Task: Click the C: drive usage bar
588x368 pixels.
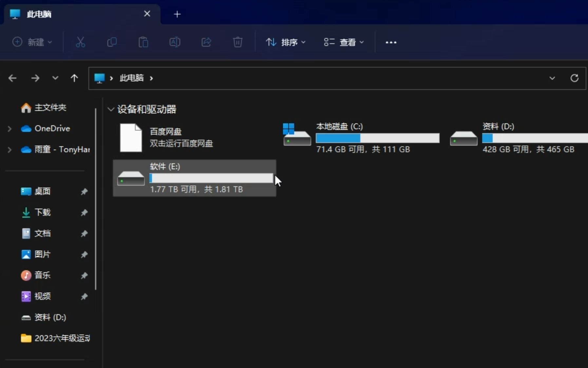Action: (377, 138)
